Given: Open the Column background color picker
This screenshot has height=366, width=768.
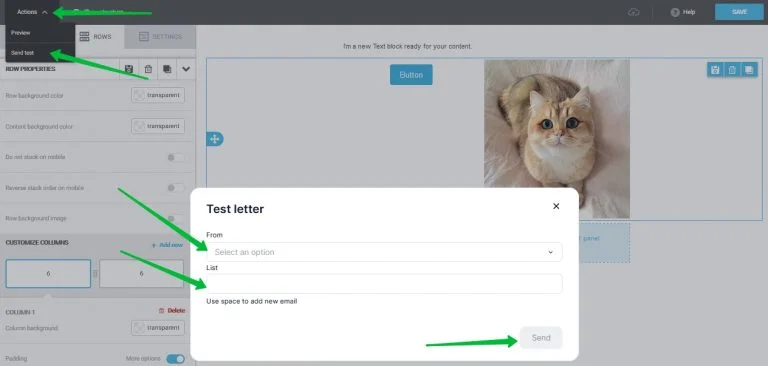Looking at the screenshot, I should 158,328.
